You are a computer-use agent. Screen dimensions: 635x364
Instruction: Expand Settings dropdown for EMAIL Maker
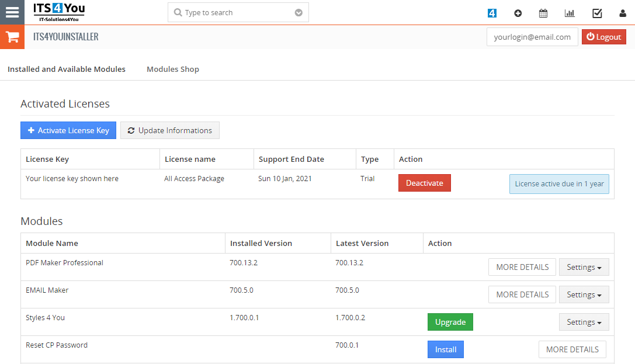[584, 294]
